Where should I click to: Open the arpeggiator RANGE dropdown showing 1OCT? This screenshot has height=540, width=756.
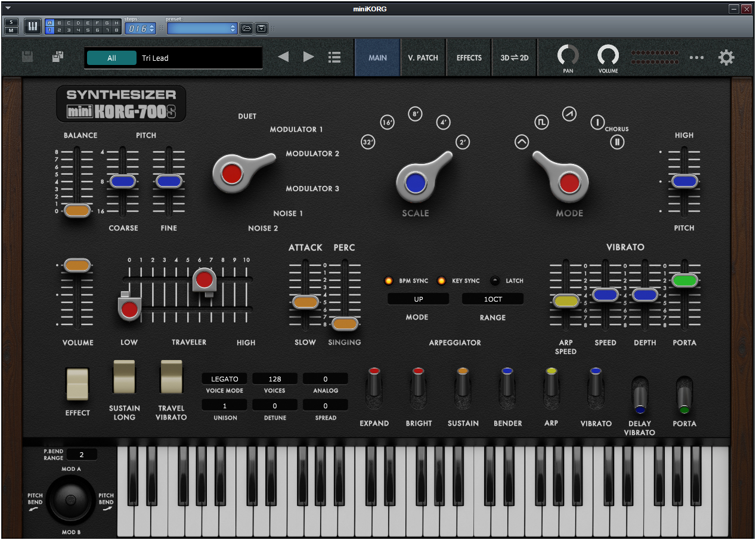click(x=492, y=299)
